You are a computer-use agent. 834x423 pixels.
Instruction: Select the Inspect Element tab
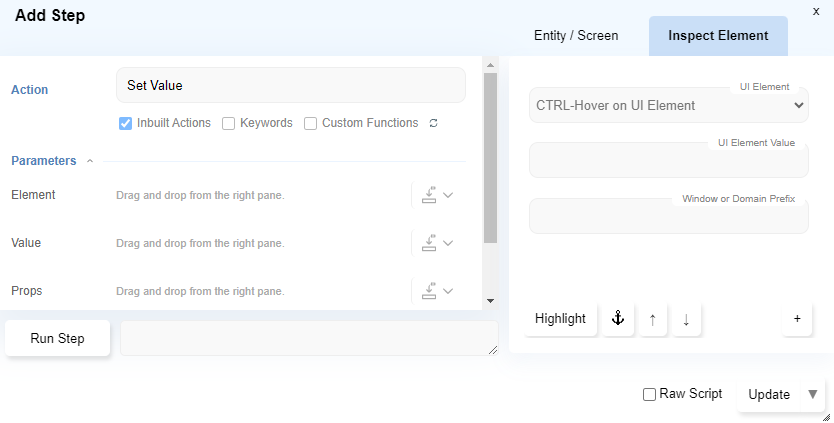(x=718, y=36)
